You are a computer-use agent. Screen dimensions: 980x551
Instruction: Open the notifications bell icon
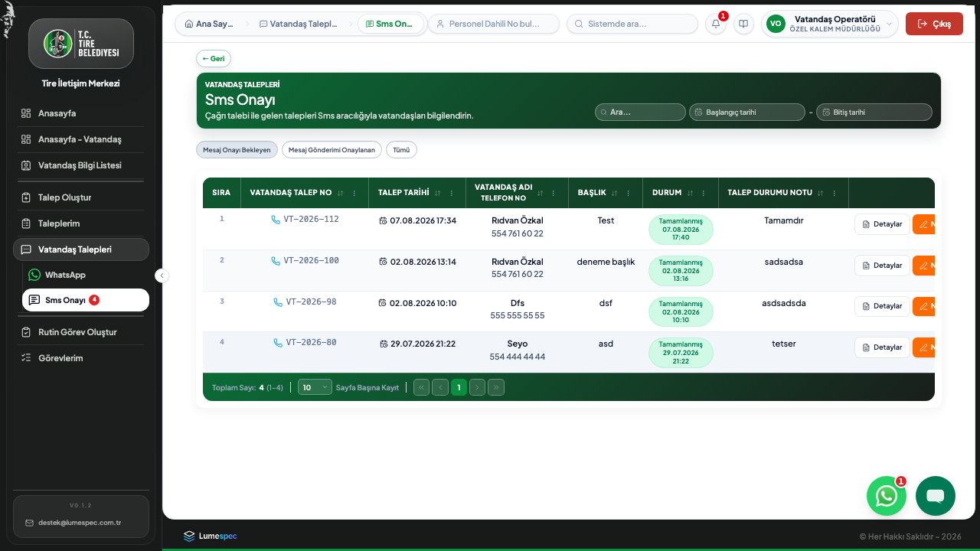[716, 24]
